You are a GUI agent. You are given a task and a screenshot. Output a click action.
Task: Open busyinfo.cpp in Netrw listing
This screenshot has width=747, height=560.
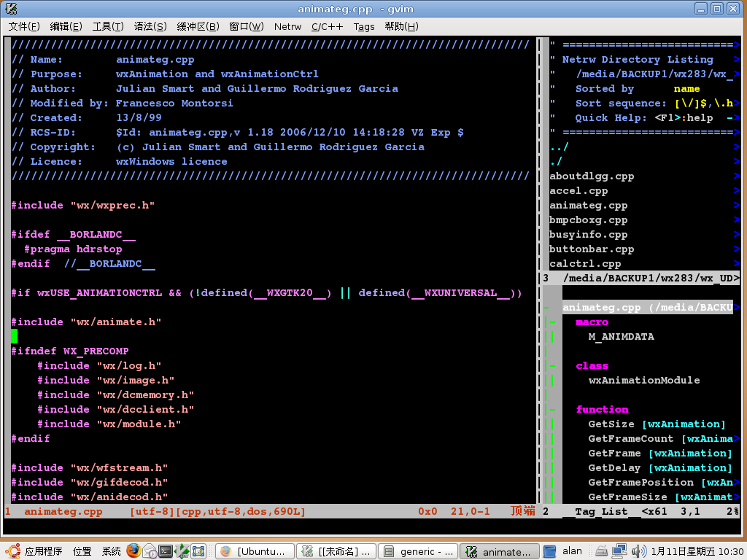point(589,234)
